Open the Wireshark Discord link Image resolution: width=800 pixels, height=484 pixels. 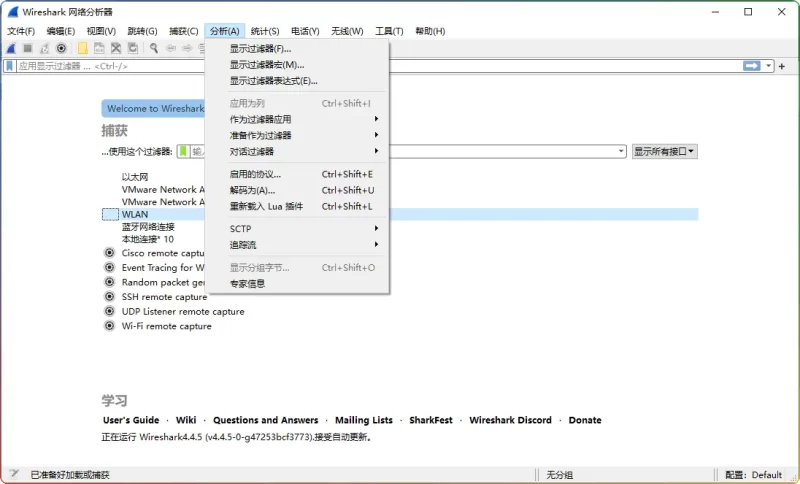tap(510, 420)
